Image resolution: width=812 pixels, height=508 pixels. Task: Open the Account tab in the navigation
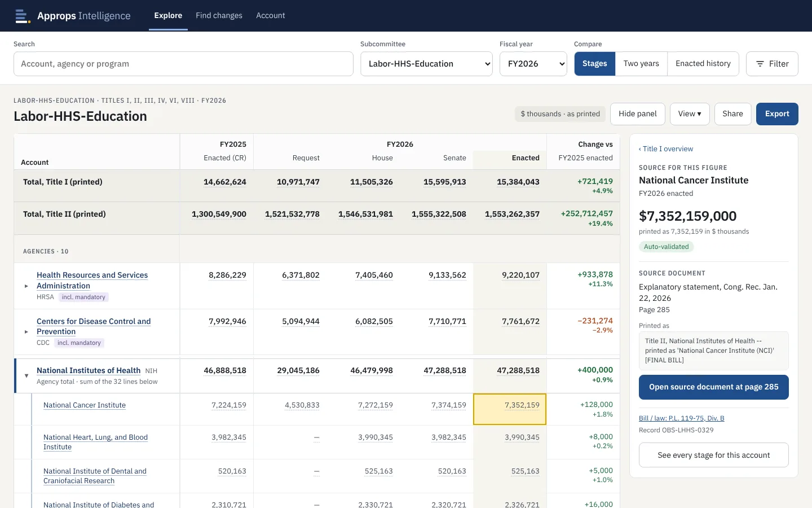click(271, 16)
